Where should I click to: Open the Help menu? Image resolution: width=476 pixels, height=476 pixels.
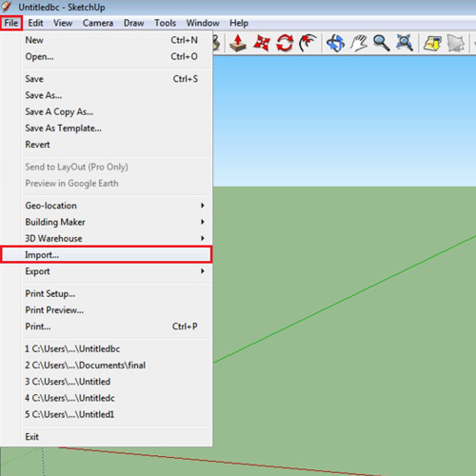pyautogui.click(x=239, y=23)
